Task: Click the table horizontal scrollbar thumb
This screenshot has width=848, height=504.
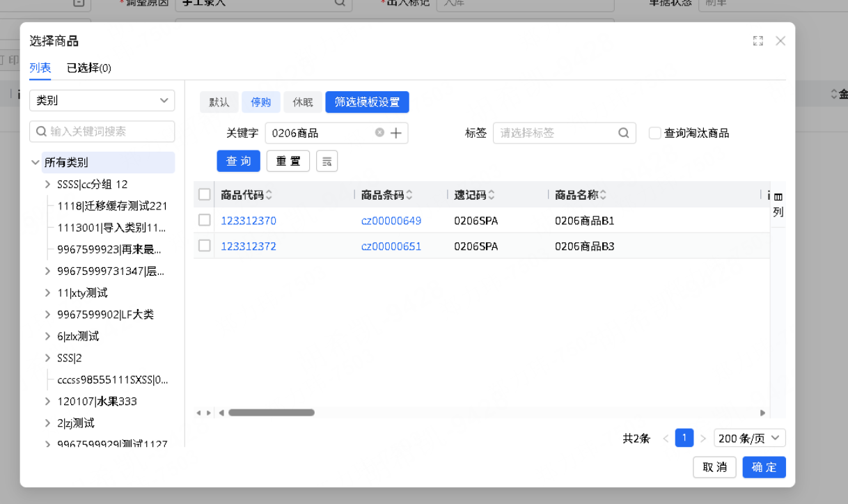Action: pyautogui.click(x=272, y=413)
